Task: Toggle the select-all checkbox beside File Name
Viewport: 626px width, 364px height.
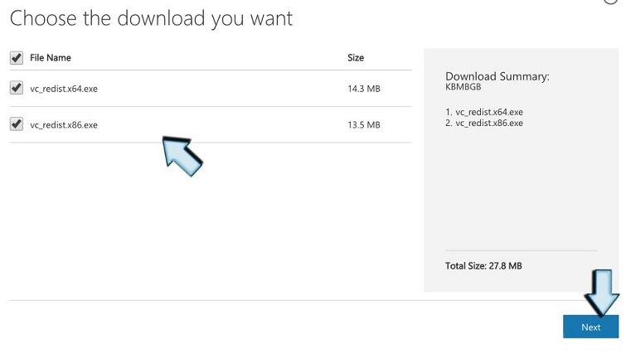Action: 16,58
